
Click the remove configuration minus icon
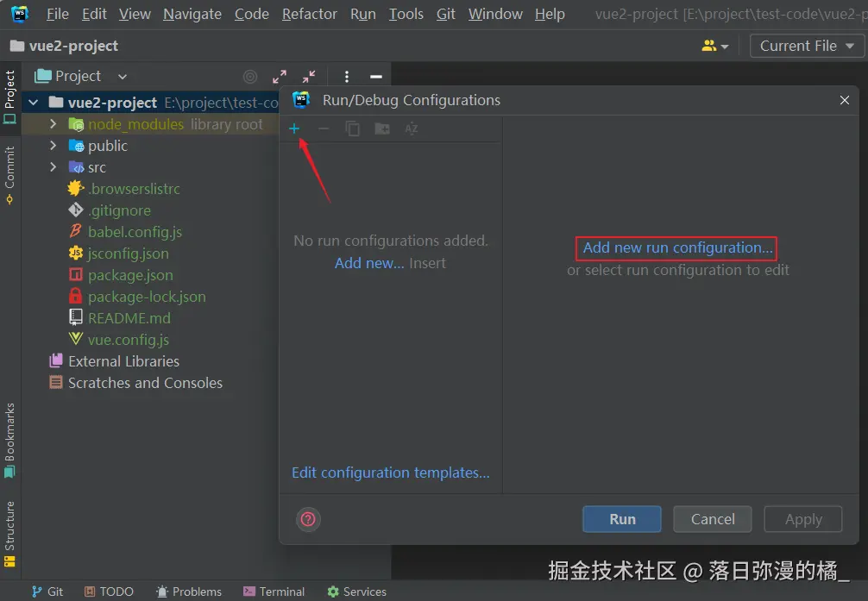324,128
